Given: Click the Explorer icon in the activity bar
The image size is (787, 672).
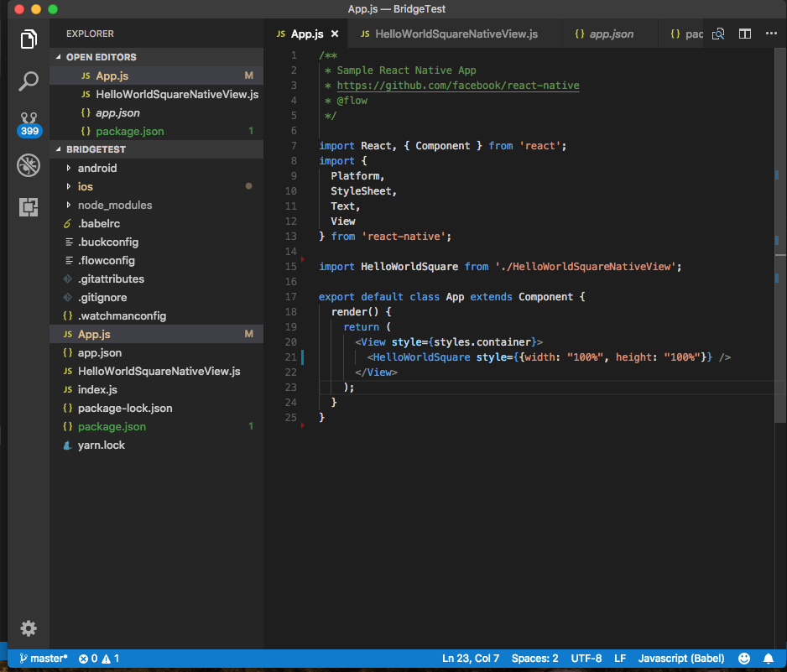Looking at the screenshot, I should tap(28, 39).
